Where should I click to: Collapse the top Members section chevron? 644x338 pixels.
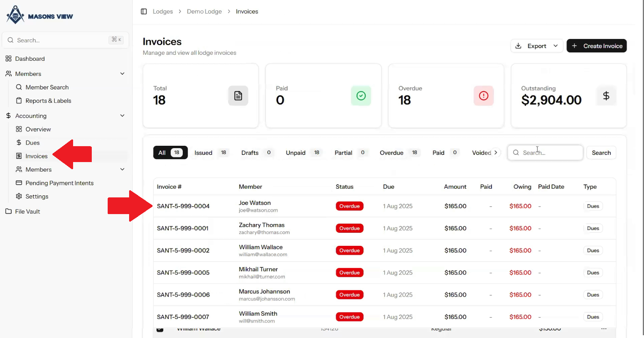[122, 73]
